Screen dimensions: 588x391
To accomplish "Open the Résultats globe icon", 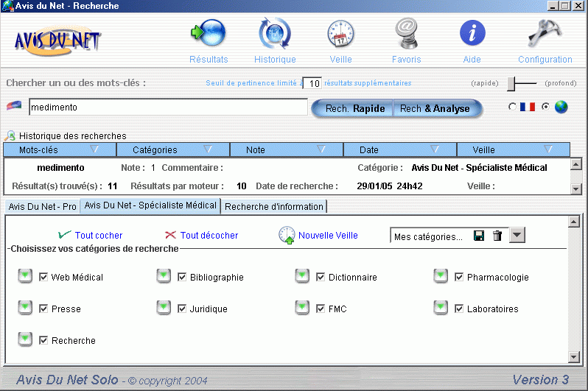I will (x=209, y=33).
